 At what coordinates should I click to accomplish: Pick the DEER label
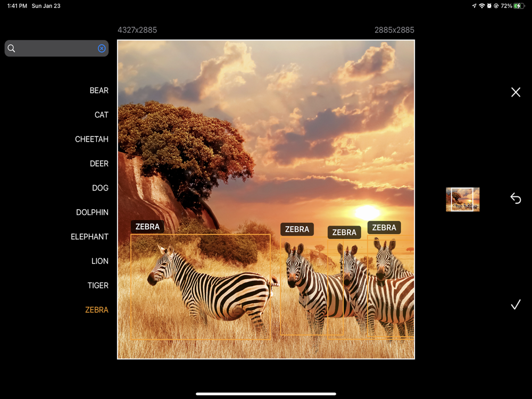click(99, 163)
